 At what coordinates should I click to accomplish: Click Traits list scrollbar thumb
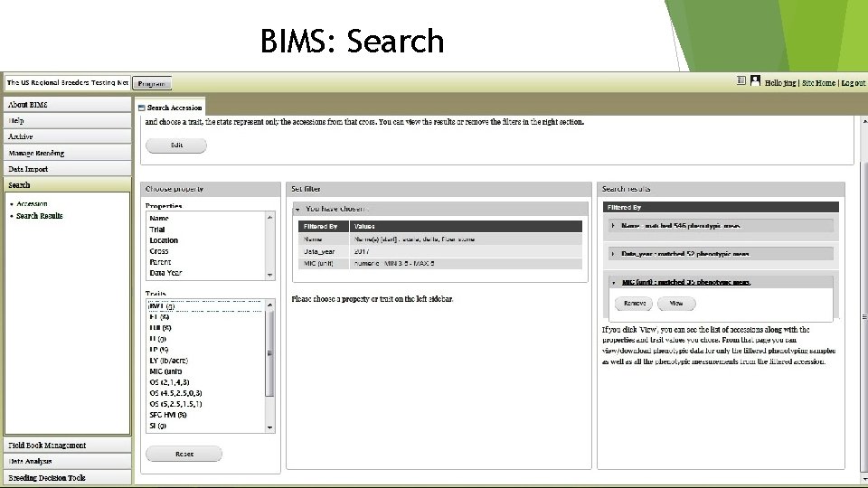coord(269,353)
